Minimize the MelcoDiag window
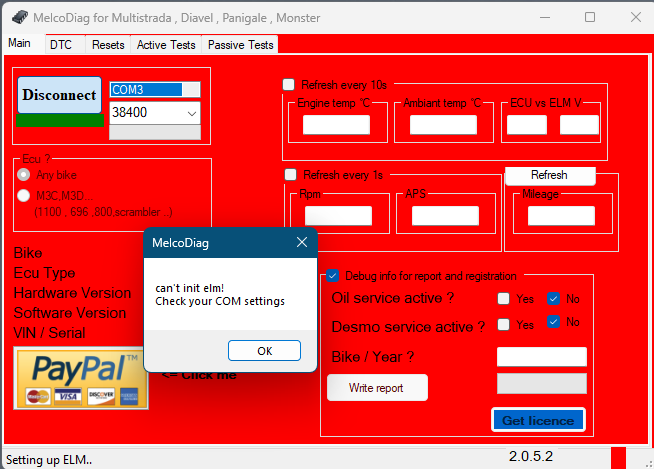 (x=545, y=17)
